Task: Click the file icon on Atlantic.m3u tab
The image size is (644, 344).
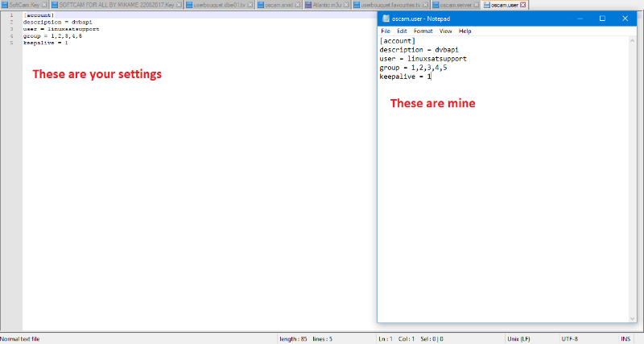Action: 308,5
